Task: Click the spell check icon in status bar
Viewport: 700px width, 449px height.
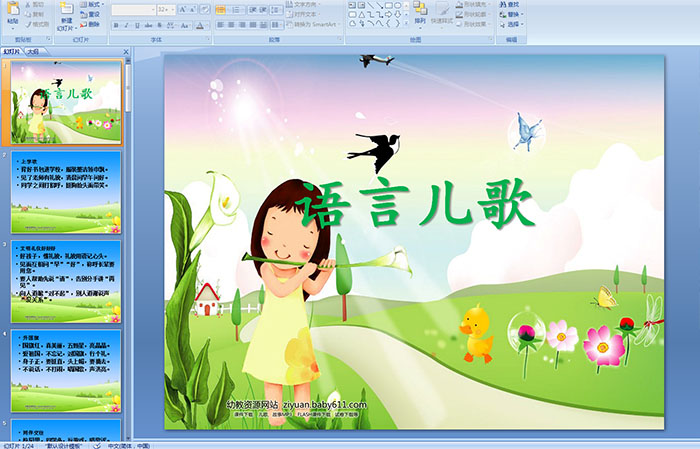Action: pyautogui.click(x=97, y=446)
